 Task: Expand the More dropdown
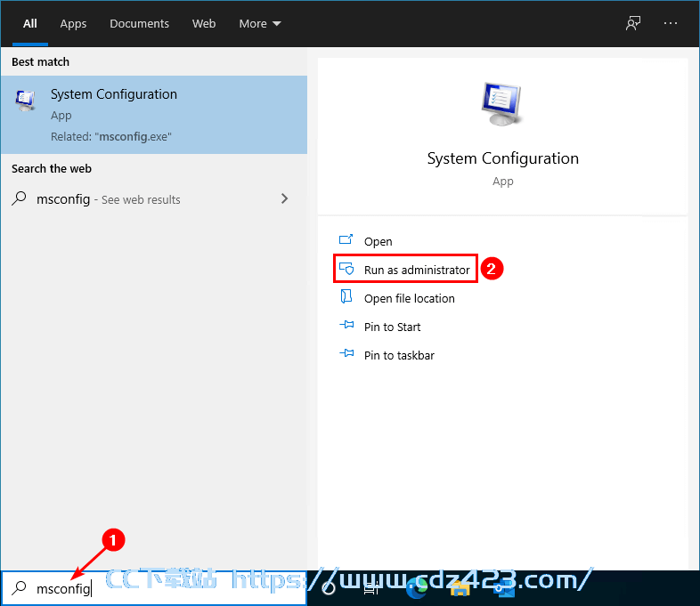pos(260,24)
